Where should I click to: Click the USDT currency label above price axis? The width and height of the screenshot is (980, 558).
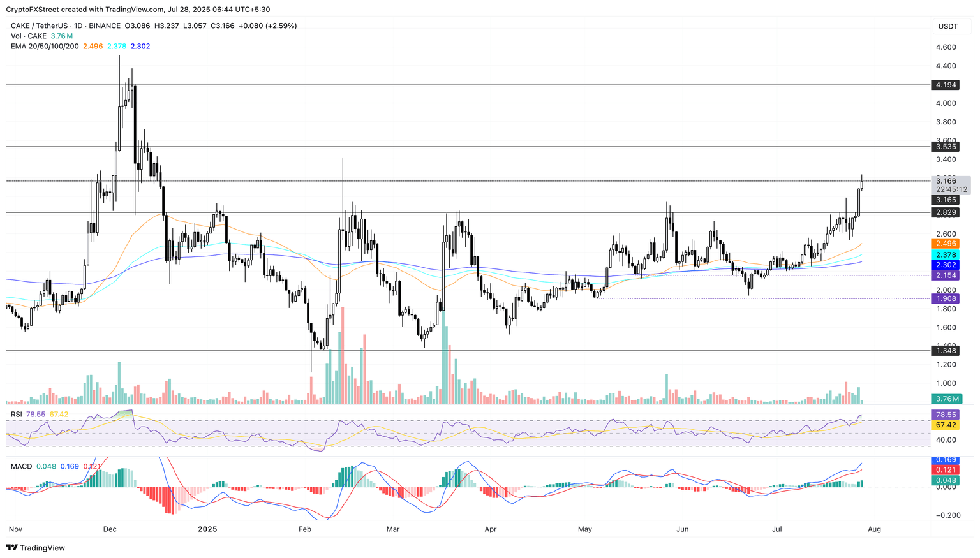click(x=947, y=26)
